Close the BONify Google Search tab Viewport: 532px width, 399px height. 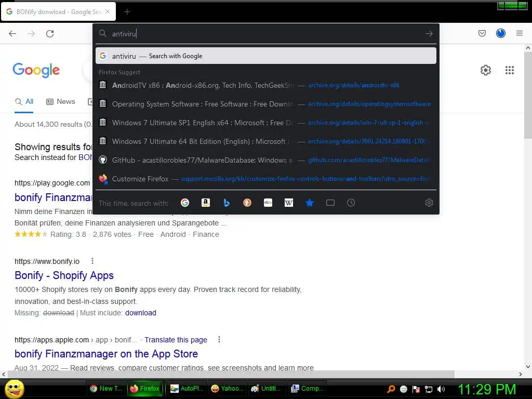[108, 11]
